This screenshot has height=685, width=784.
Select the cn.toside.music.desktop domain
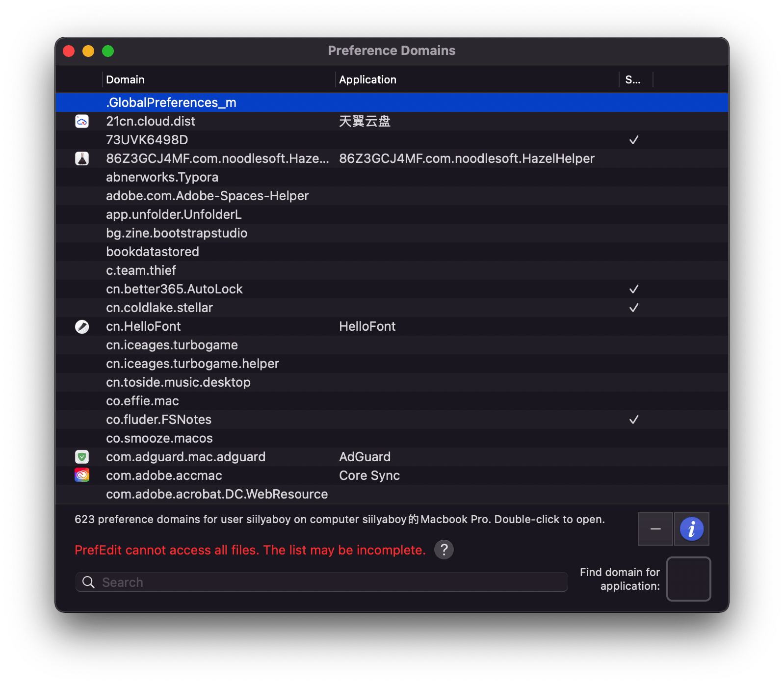pos(178,382)
